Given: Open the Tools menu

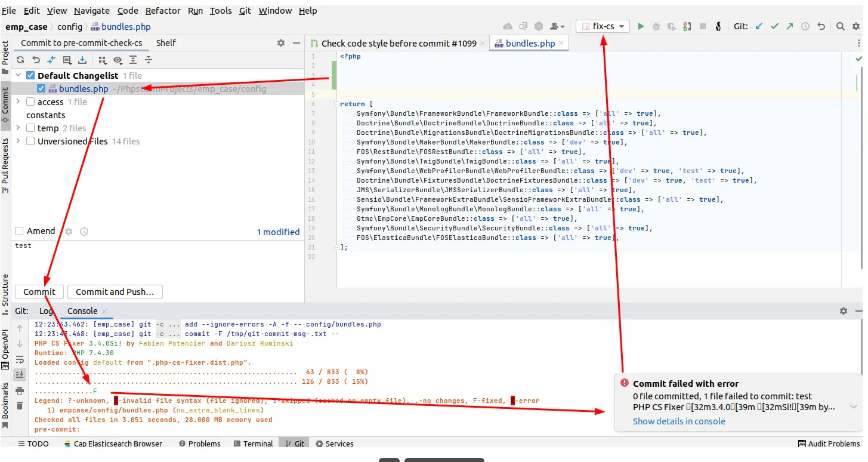Looking at the screenshot, I should click(x=221, y=11).
